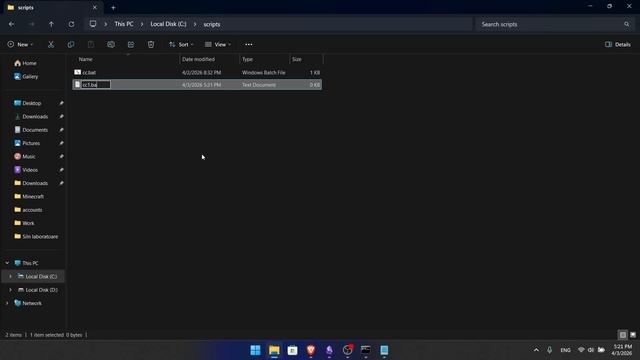
Task: Go back with the Back arrow
Action: coord(11,24)
